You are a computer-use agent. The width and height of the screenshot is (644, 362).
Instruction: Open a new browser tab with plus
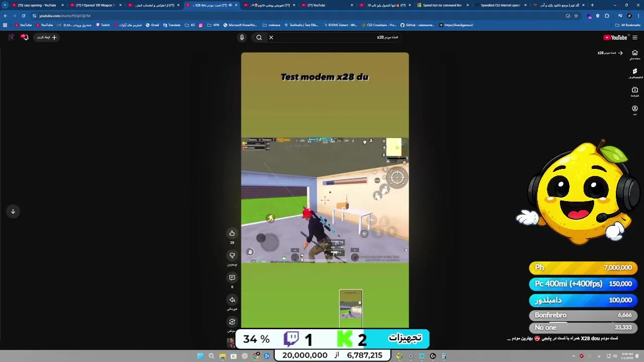(x=592, y=5)
